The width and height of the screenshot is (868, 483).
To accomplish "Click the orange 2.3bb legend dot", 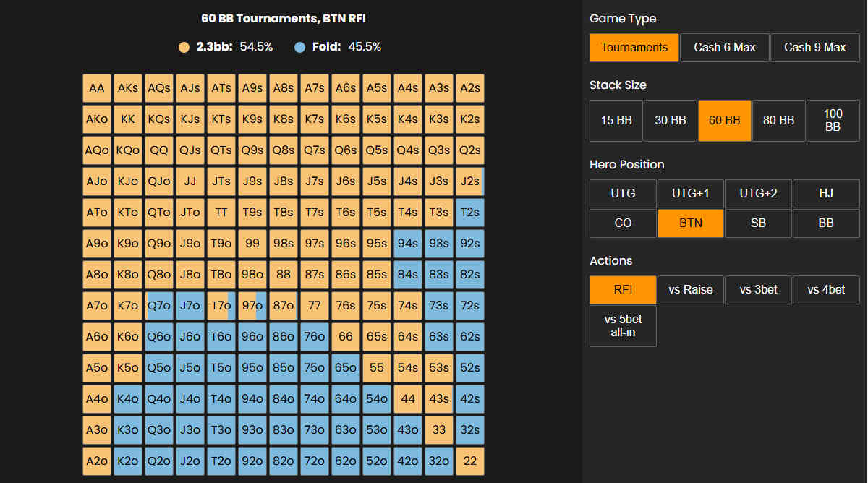I will click(x=184, y=47).
